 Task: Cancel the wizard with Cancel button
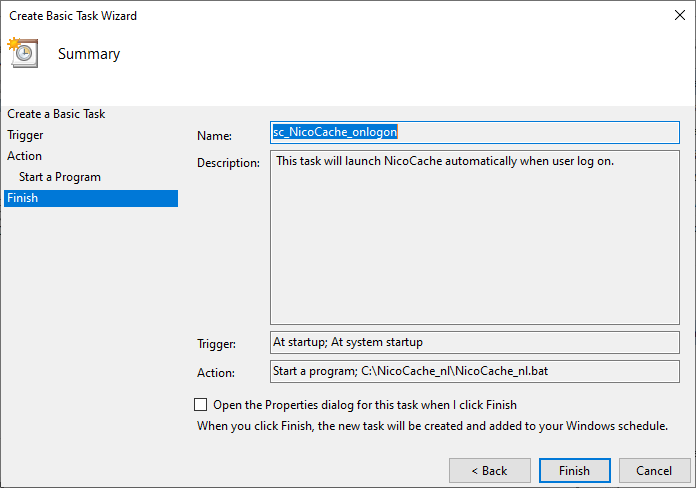tap(654, 471)
